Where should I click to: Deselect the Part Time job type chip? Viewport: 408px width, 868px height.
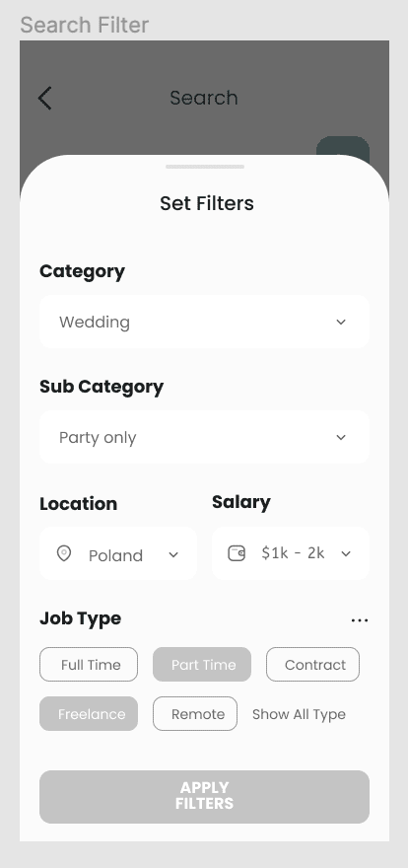pyautogui.click(x=202, y=664)
